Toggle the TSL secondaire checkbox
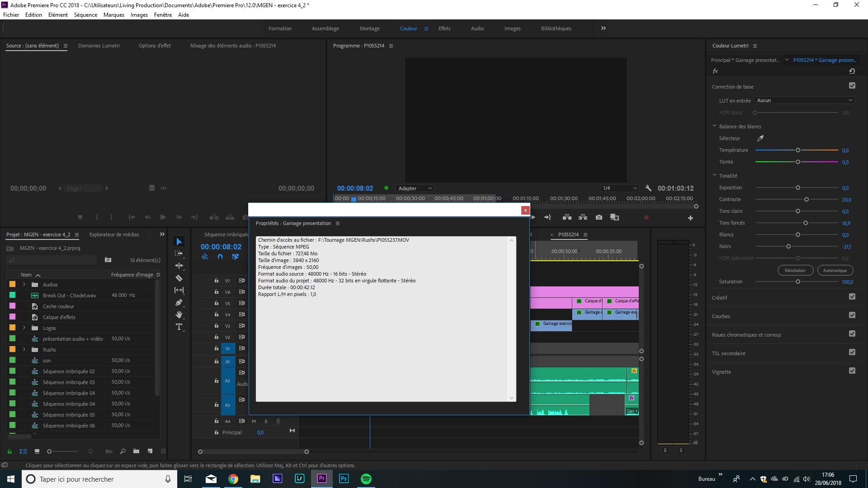Viewport: 868px width, 488px height. click(852, 352)
